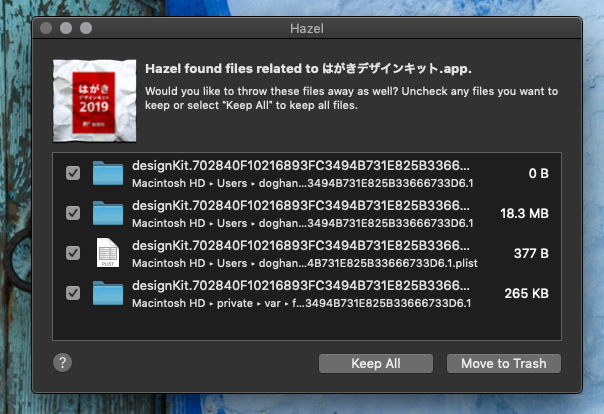Click the designKit file name in the 265 KB row
Viewport: 604px width, 414px height.
click(301, 286)
